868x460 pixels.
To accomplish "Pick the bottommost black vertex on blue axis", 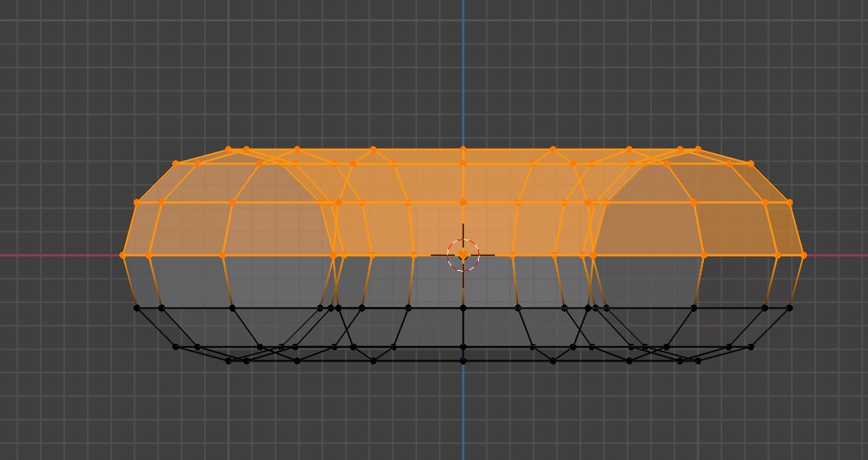I will 463,361.
